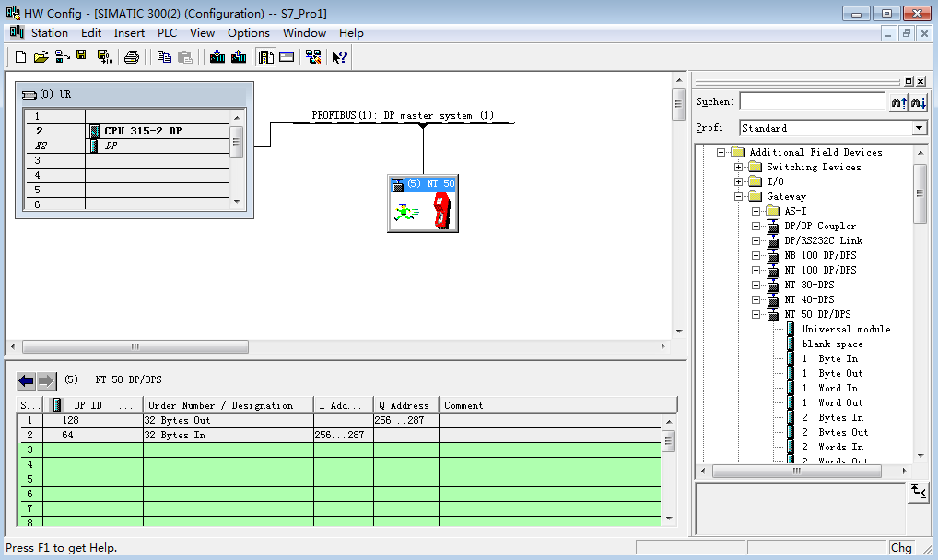Copy the selected module

pyautogui.click(x=166, y=56)
